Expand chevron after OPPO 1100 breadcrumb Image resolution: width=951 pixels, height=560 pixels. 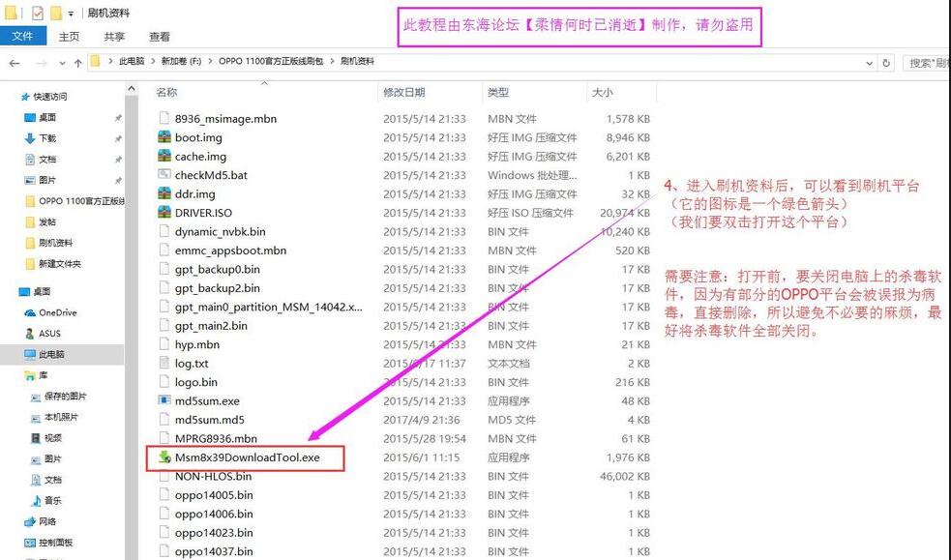pyautogui.click(x=333, y=61)
